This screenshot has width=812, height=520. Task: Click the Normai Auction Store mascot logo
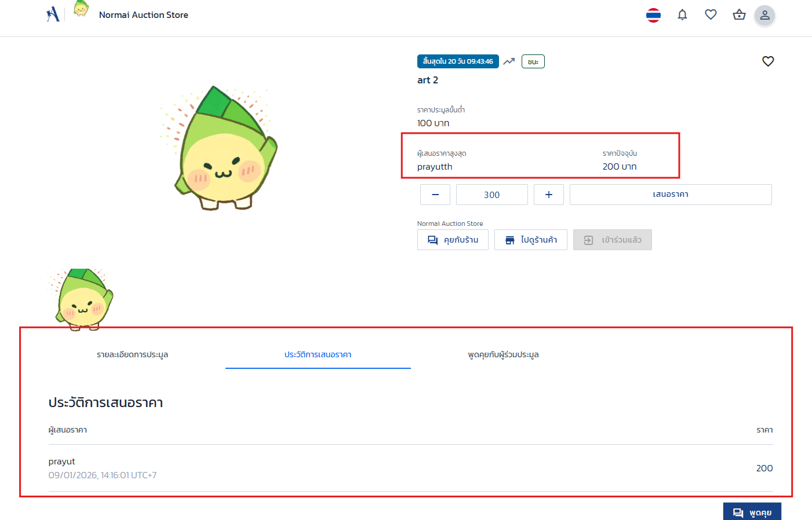pos(81,10)
